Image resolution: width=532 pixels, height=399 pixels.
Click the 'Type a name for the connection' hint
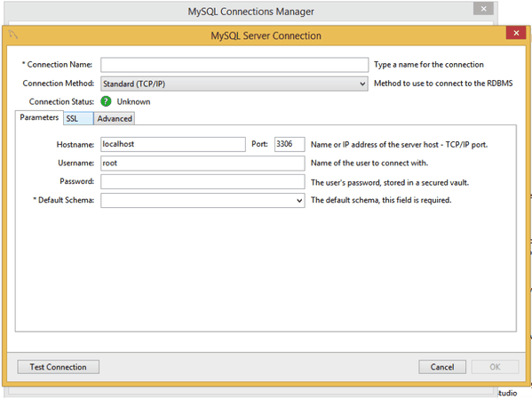(x=428, y=65)
